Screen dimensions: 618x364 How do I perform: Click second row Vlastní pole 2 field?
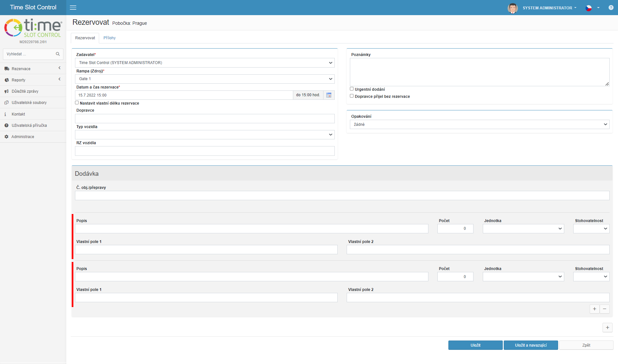point(478,297)
